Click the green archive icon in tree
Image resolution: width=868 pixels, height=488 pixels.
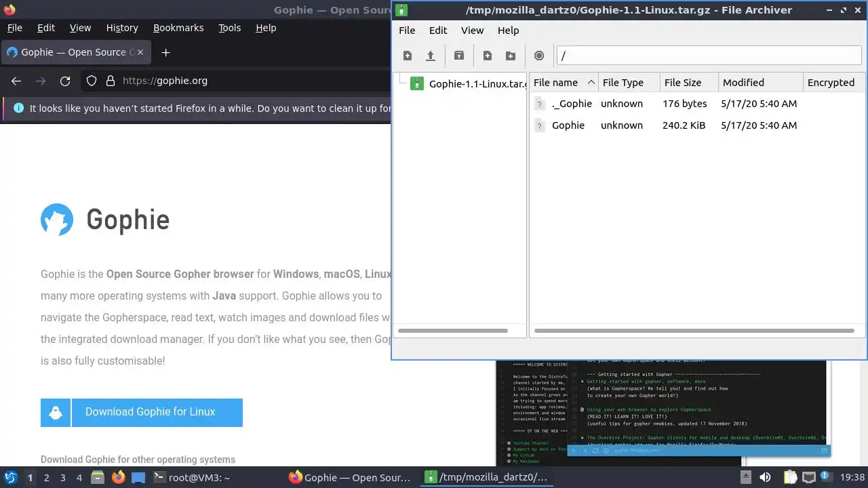(417, 84)
